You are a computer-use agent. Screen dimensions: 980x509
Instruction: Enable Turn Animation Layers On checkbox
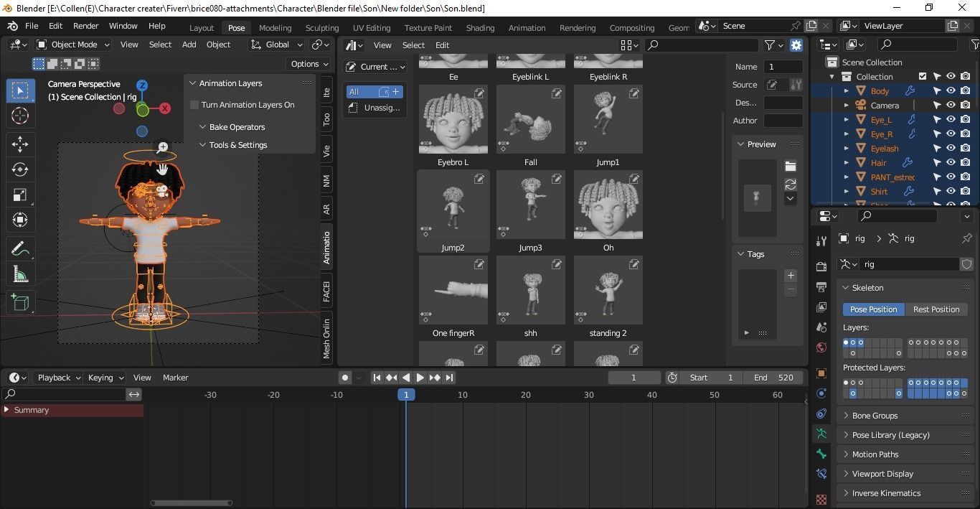point(194,105)
